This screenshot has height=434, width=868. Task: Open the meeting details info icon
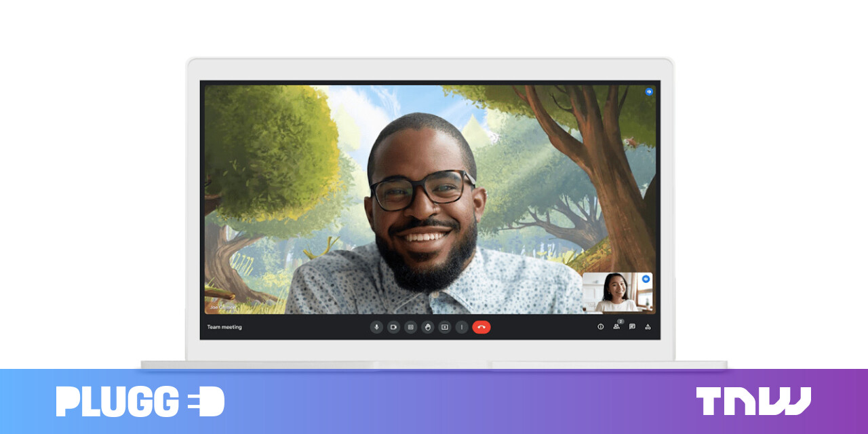600,327
